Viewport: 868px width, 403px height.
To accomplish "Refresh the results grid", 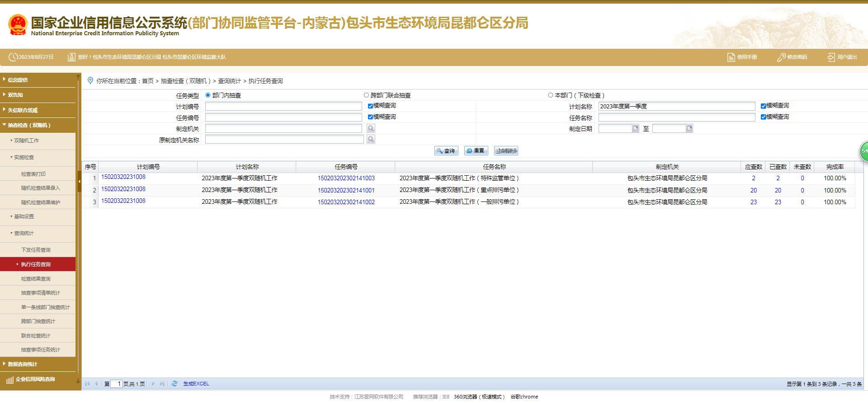I will tap(175, 384).
